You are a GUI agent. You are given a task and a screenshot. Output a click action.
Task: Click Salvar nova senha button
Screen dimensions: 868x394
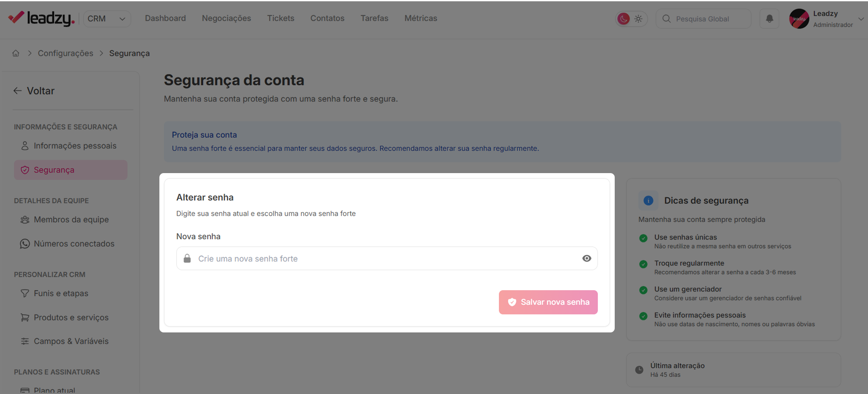pyautogui.click(x=548, y=302)
